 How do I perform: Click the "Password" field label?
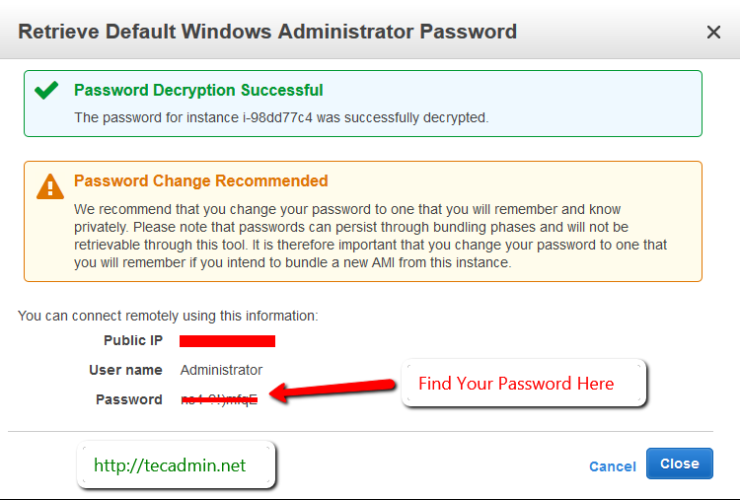(128, 399)
